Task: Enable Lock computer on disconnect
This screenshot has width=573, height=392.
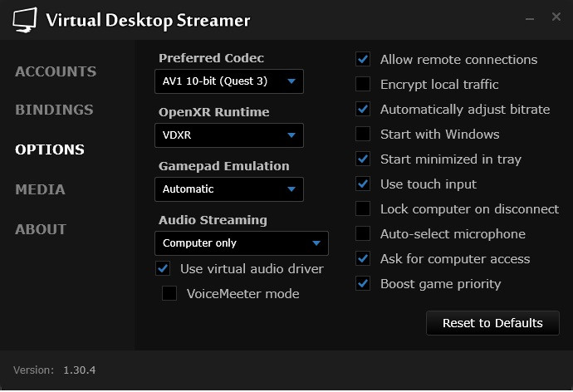Action: 363,208
